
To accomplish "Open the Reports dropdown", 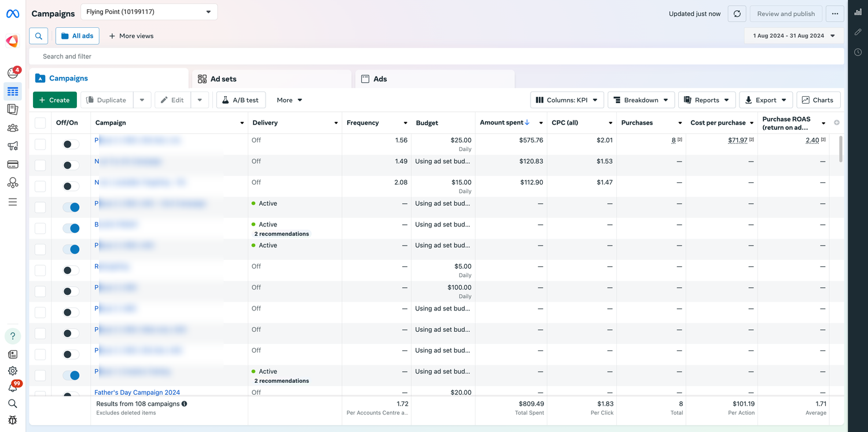I will point(707,100).
